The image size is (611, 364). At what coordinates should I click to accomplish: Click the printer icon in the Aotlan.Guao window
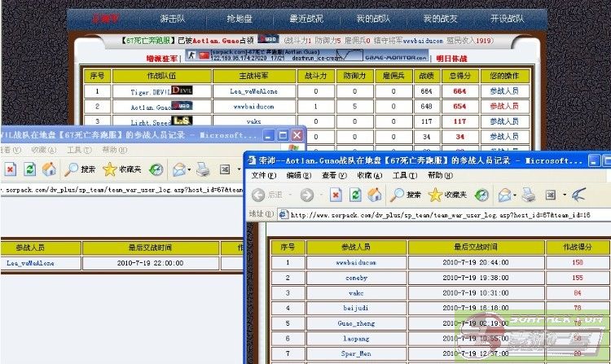point(530,195)
